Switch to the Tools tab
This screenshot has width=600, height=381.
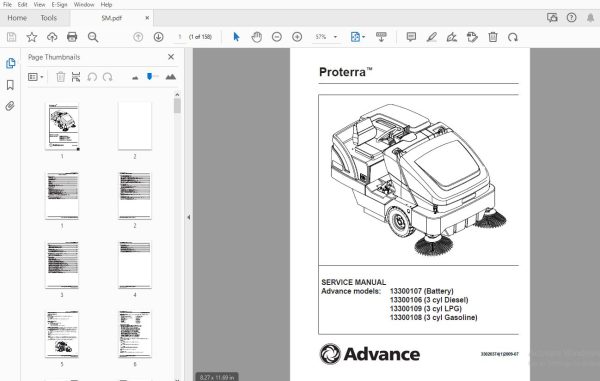click(x=49, y=18)
